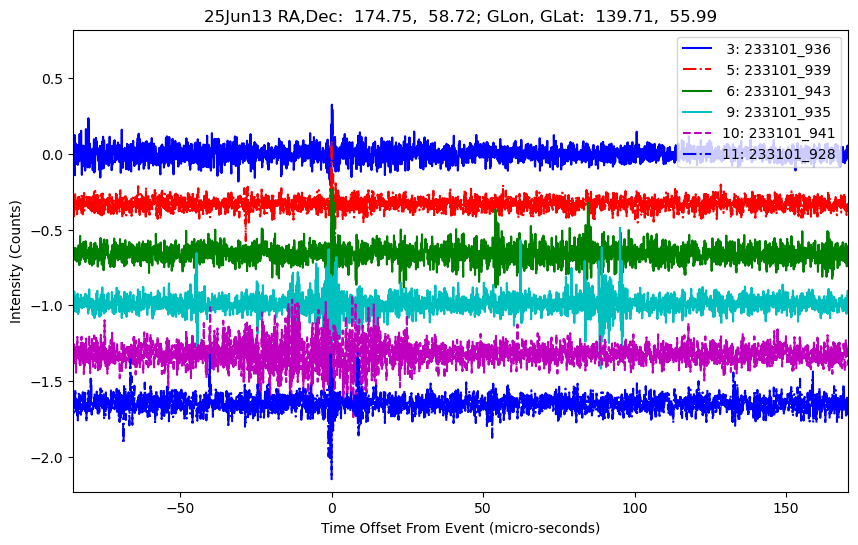Click the y-axis tick label "−0.5"
Viewport: 858px width, 545px height.
pos(49,230)
